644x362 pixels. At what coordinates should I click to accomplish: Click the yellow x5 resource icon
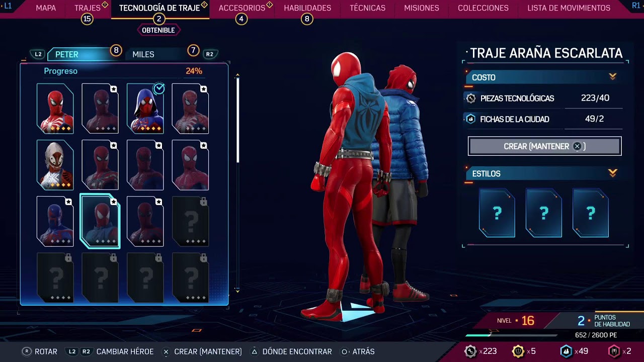tap(518, 351)
